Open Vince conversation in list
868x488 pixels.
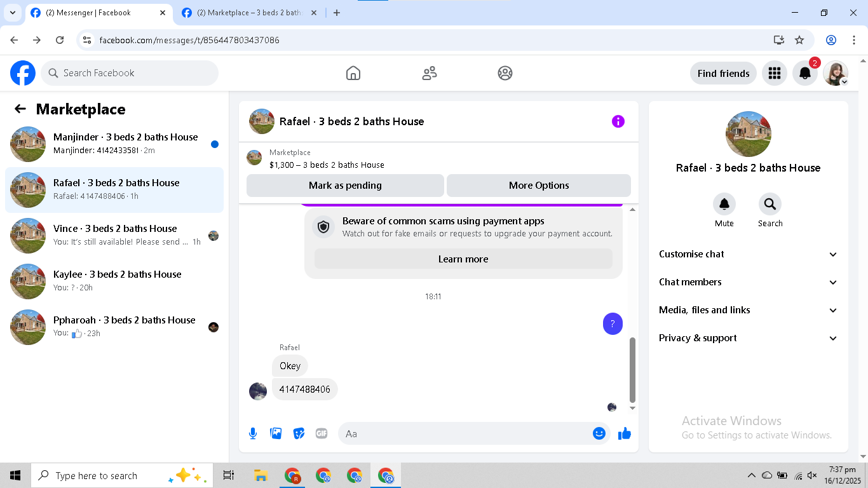114,236
